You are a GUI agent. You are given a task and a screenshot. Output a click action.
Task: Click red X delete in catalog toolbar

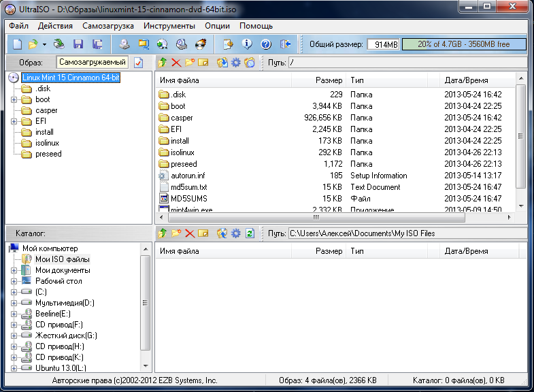click(x=190, y=233)
